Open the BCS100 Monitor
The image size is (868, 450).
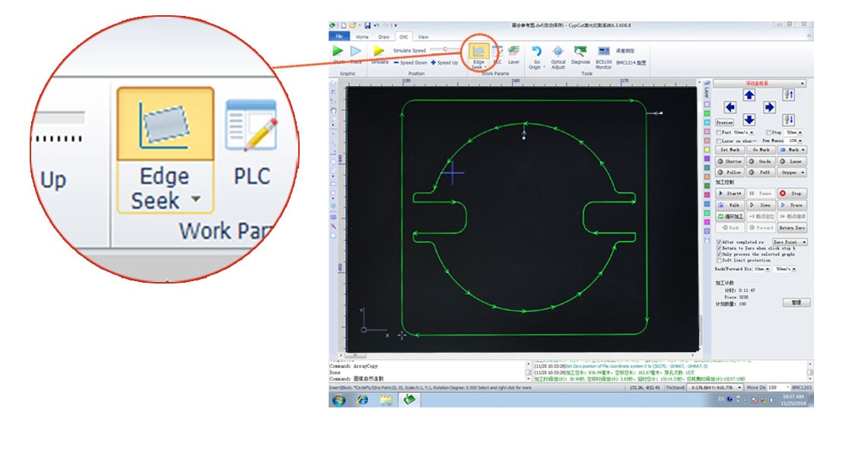click(603, 52)
